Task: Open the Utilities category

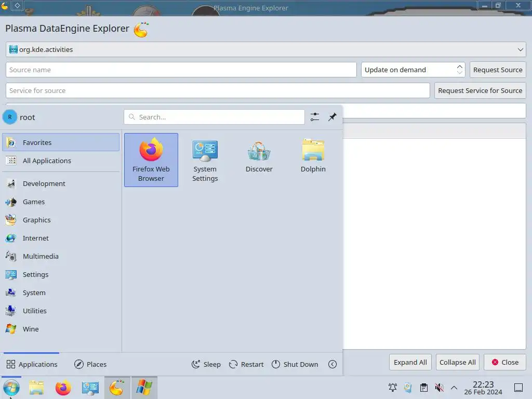Action: click(61, 311)
